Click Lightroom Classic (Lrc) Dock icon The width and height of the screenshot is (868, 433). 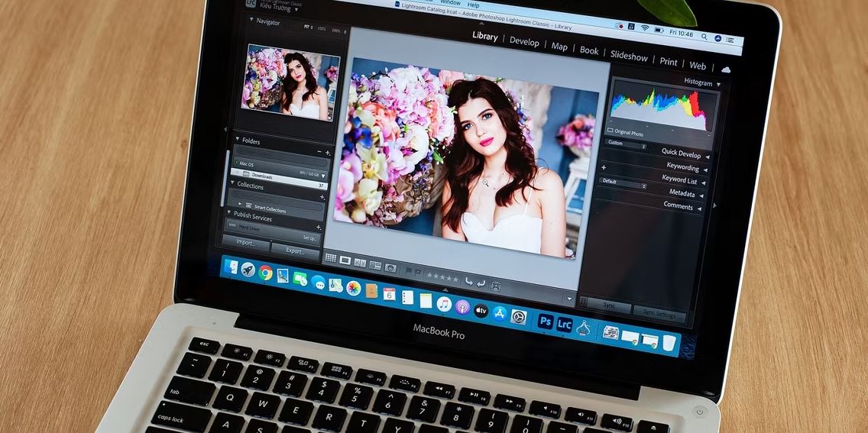click(x=564, y=325)
